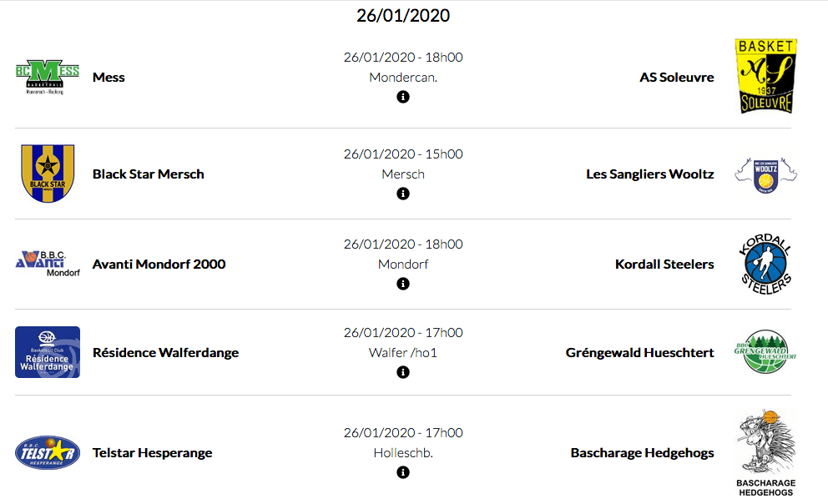This screenshot has width=828, height=504.
Task: Click the BC Mess team logo
Action: point(47,77)
